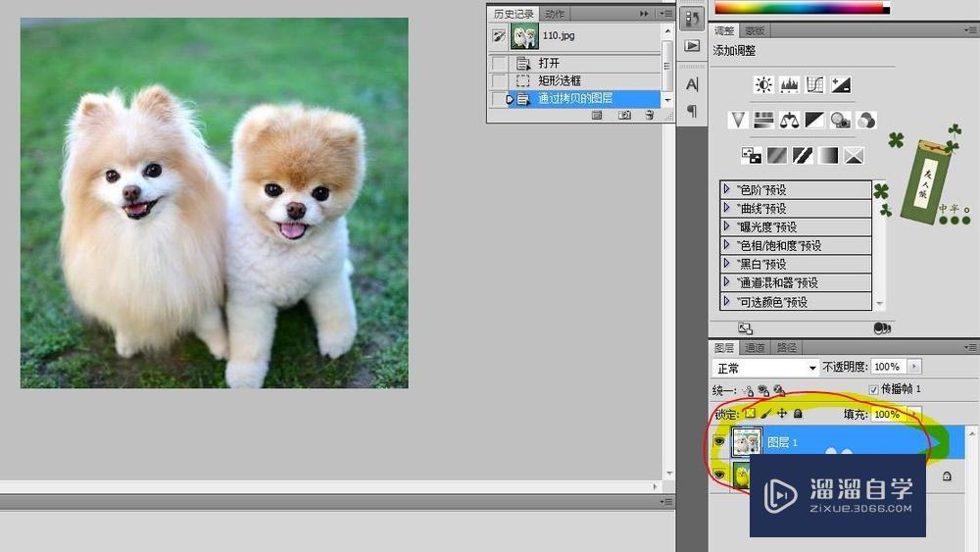Add an Invert adjustment

click(752, 155)
